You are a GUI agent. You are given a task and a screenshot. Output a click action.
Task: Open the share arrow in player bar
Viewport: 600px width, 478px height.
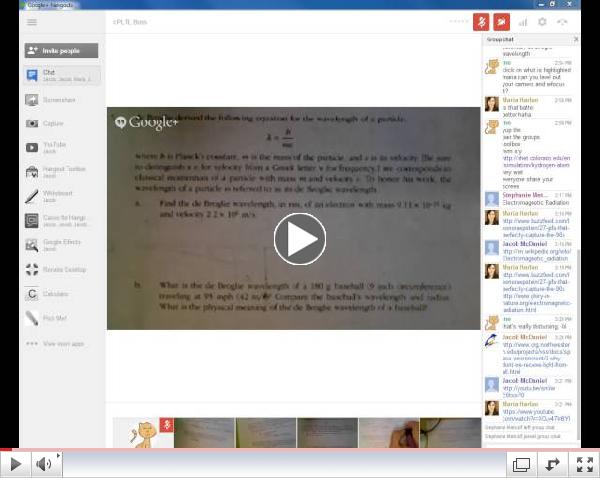click(x=551, y=464)
